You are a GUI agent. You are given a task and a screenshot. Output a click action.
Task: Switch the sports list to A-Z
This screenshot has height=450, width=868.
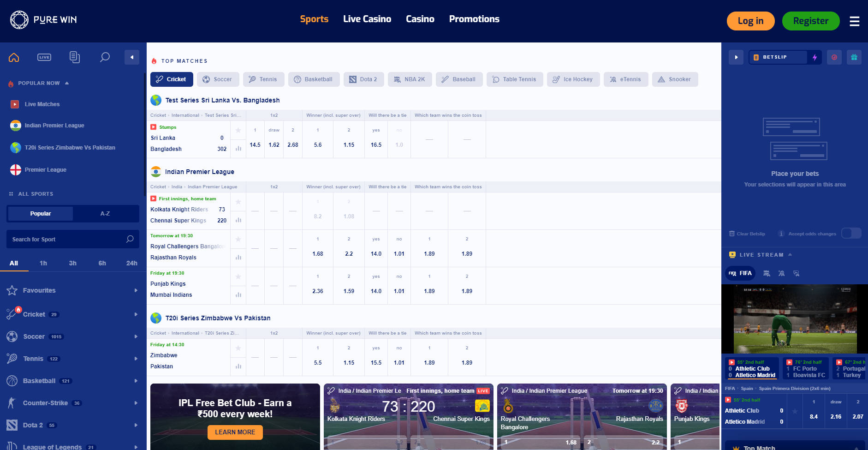tap(105, 214)
